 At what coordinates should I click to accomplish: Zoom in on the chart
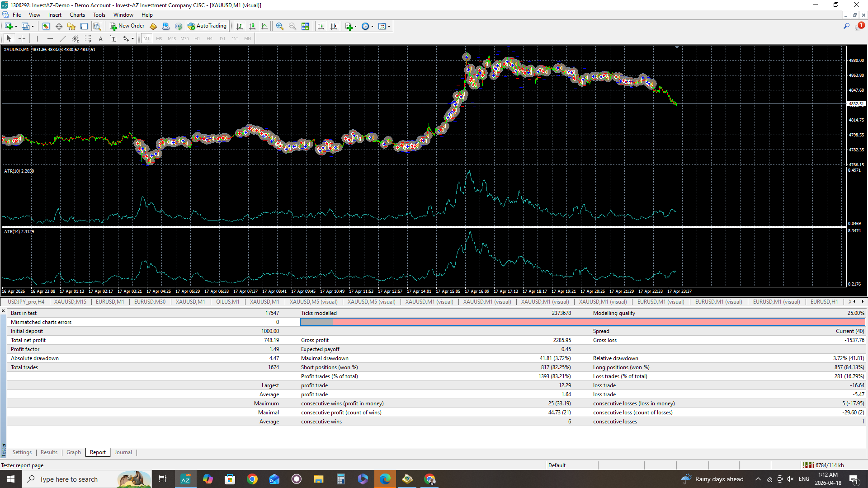(x=280, y=26)
